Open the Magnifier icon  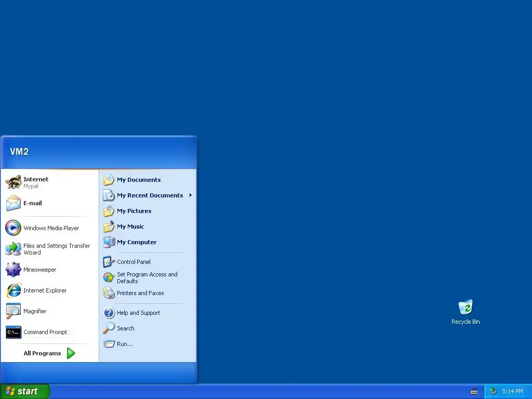click(13, 311)
